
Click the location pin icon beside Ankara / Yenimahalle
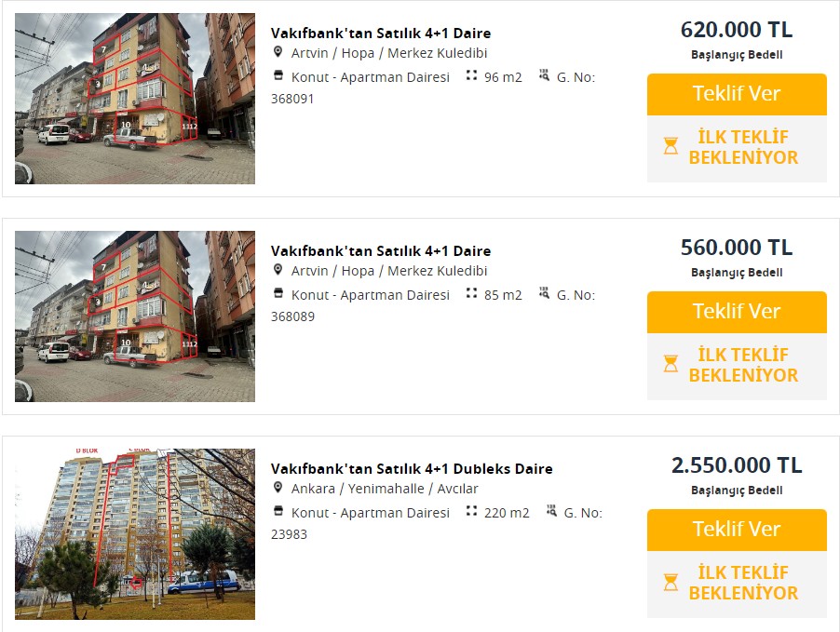point(278,488)
